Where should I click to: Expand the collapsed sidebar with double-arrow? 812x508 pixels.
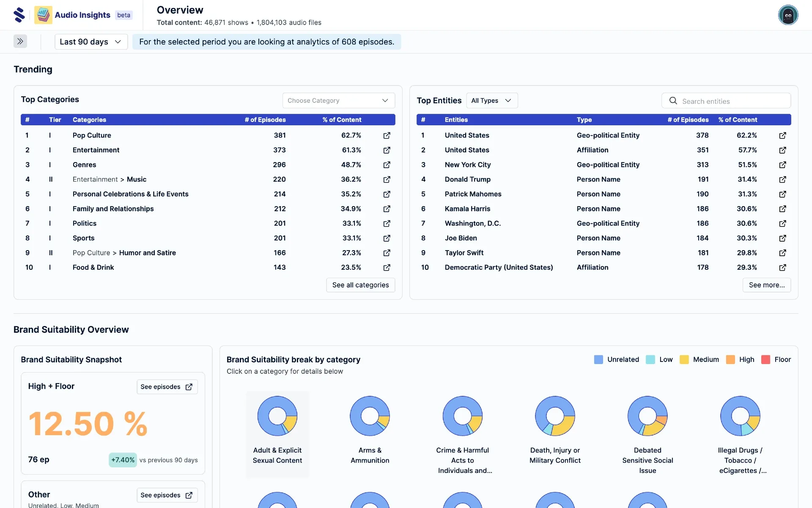[20, 41]
